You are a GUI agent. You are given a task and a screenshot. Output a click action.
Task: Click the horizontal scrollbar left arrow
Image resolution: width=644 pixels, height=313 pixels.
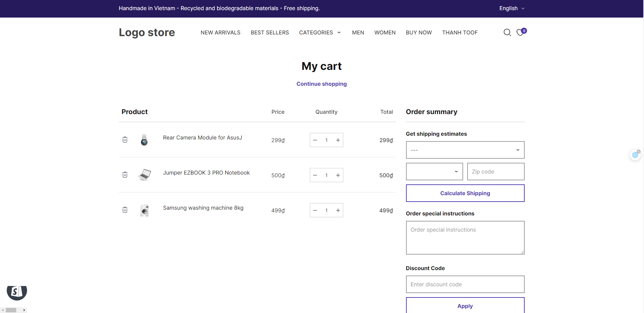[3, 310]
